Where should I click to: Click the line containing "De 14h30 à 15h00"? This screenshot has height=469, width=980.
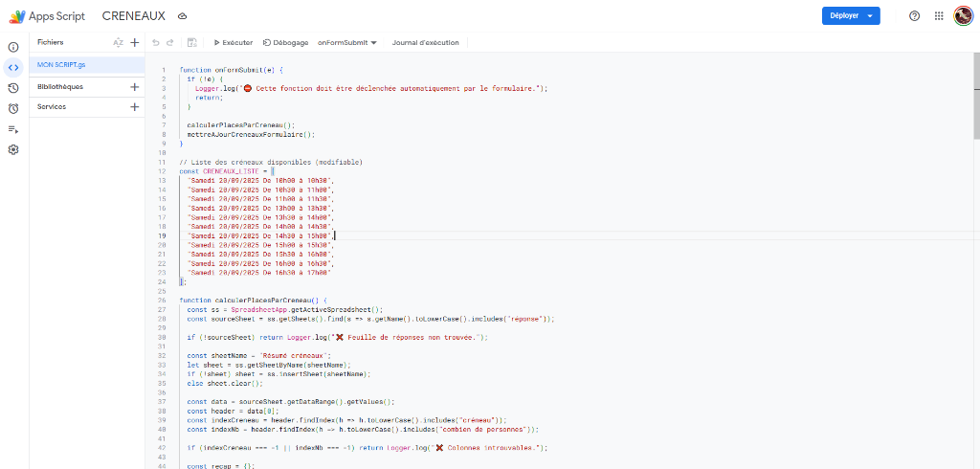pyautogui.click(x=260, y=235)
